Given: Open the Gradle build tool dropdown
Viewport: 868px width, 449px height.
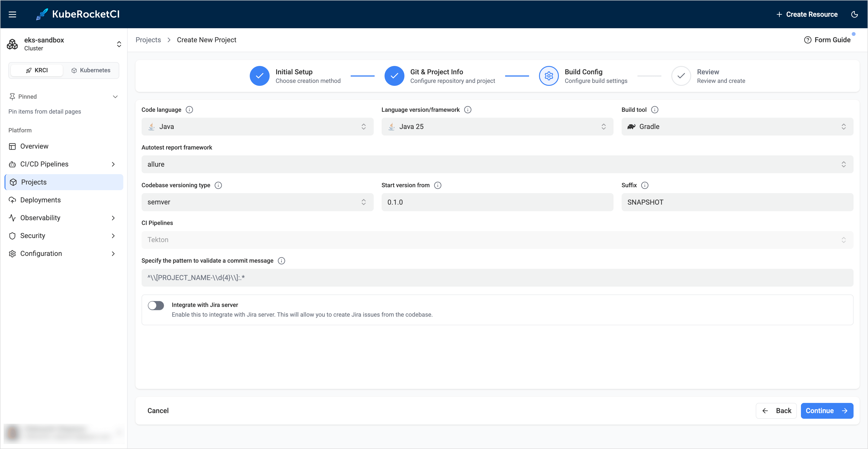Looking at the screenshot, I should coord(737,127).
